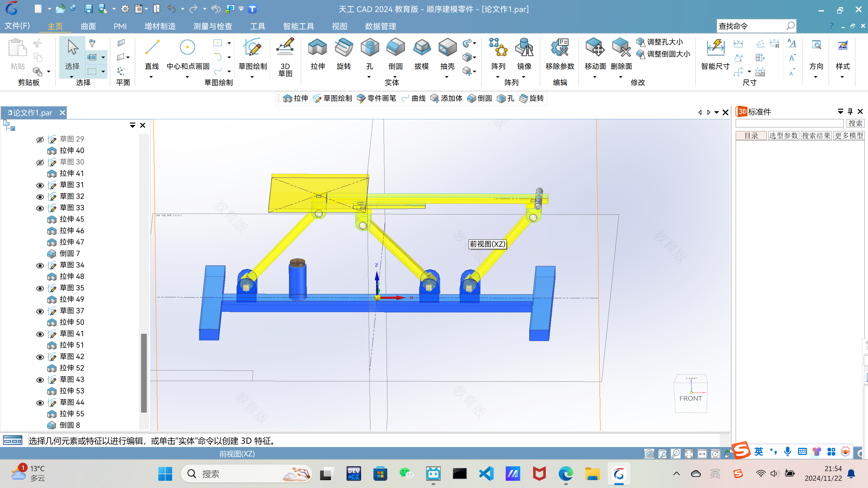The image size is (868, 488).
Task: Open the dropdown under 孔 tool
Action: [x=369, y=77]
